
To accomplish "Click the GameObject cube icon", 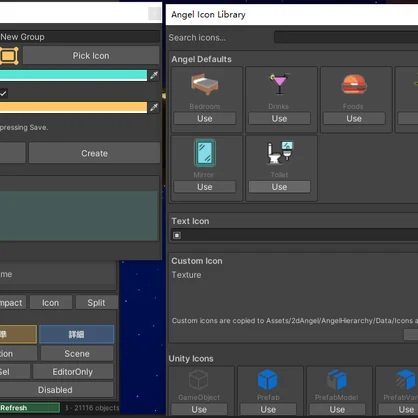I will point(199,380).
